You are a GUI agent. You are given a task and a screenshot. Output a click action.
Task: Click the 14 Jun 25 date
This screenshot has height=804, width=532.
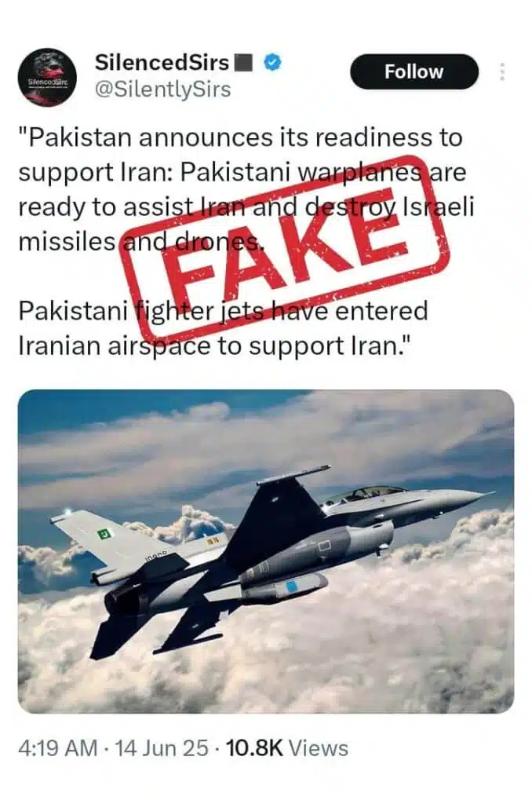pos(162,748)
